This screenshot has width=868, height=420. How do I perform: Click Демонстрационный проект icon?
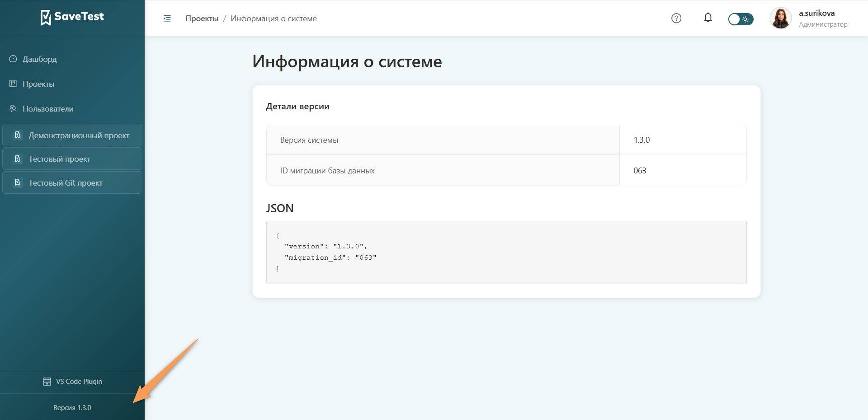[x=17, y=135]
